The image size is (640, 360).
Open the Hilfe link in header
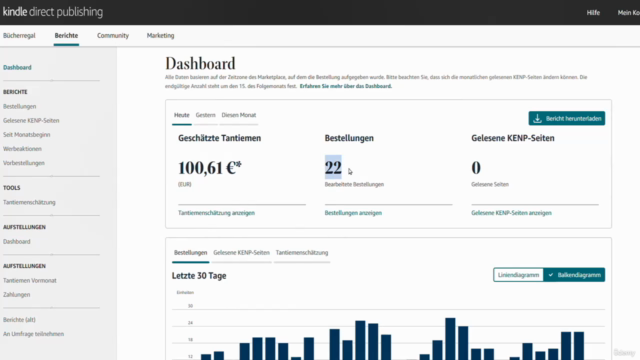tap(593, 13)
